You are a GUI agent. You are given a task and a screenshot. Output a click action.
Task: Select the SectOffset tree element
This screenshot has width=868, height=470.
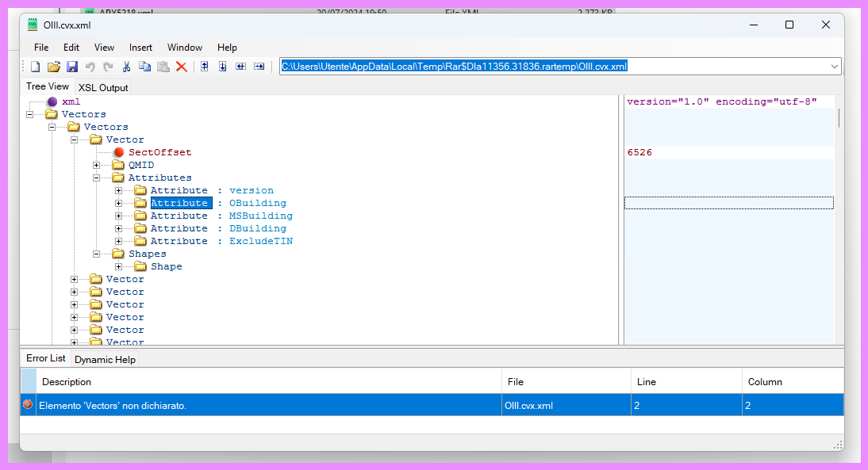click(x=159, y=152)
